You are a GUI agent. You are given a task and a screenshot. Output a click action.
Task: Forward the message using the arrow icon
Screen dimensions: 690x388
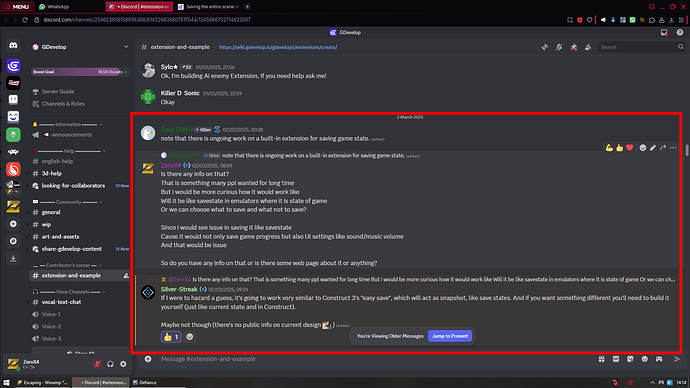point(663,148)
